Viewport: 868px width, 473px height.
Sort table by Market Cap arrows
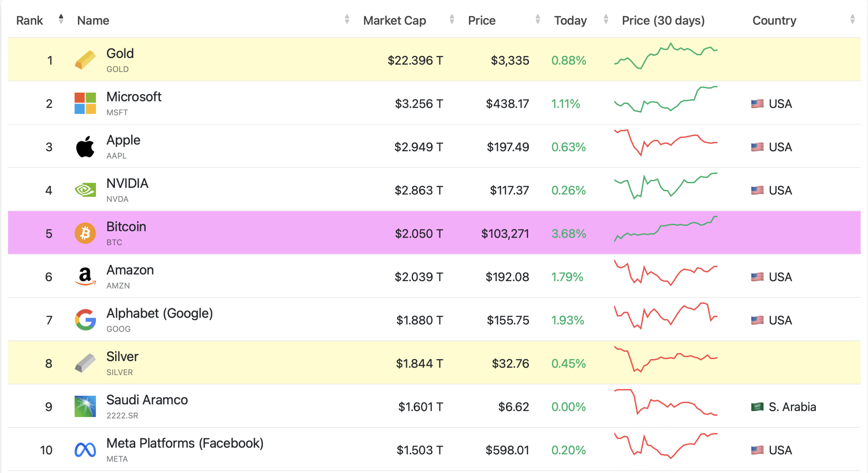(452, 19)
